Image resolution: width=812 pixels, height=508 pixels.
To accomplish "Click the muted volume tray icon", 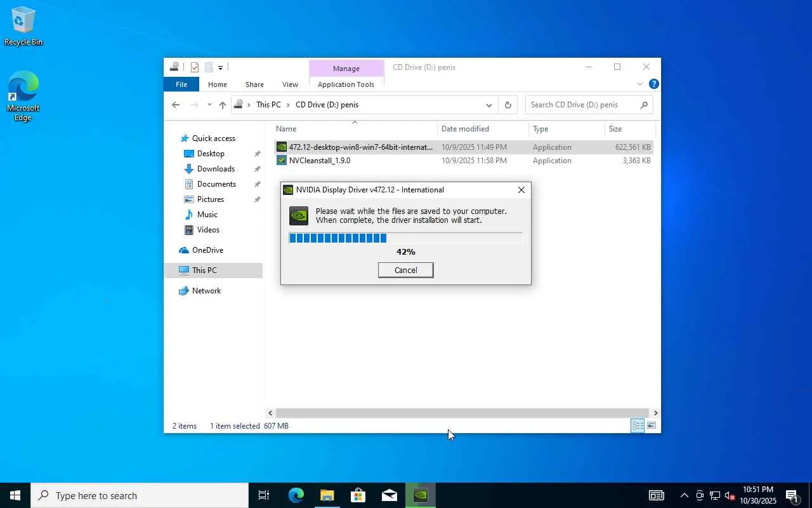I will coord(730,495).
